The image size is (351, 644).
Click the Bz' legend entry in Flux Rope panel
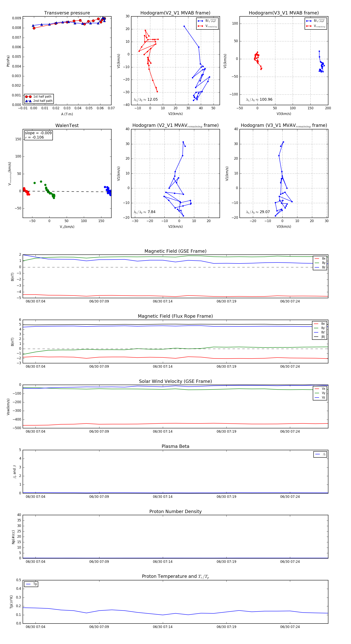tap(323, 333)
